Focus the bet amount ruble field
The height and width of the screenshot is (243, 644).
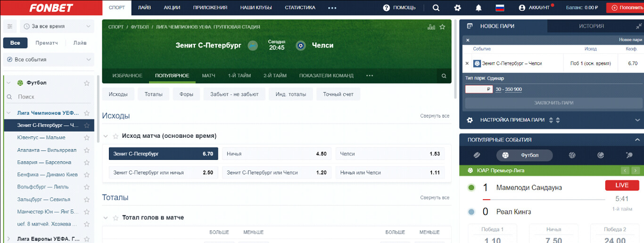(479, 89)
